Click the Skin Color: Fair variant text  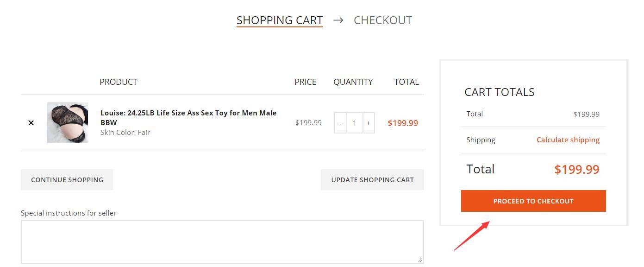(x=125, y=132)
